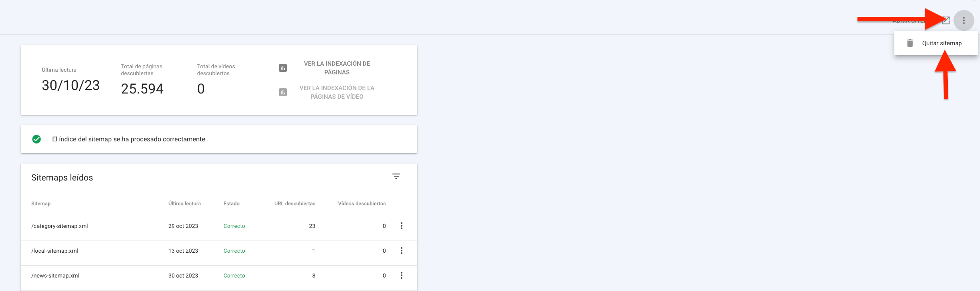This screenshot has width=980, height=291.
Task: Open Ver la indexación de páginas
Action: pyautogui.click(x=337, y=68)
